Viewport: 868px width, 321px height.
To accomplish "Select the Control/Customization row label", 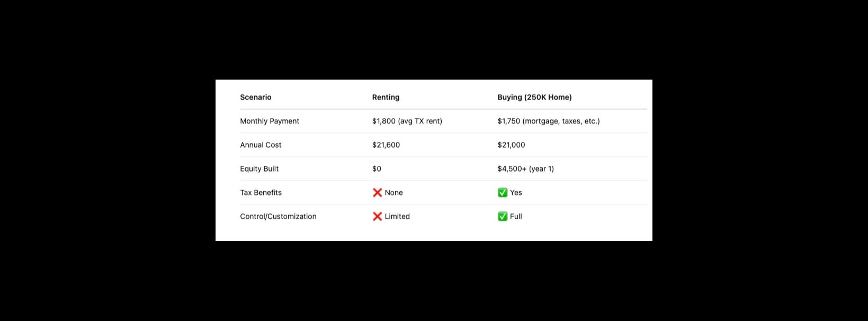I will [278, 217].
